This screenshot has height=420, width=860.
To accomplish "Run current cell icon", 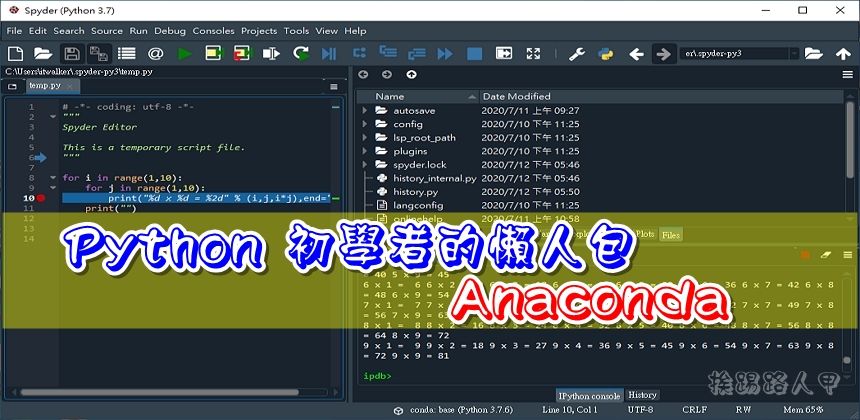I will [214, 53].
